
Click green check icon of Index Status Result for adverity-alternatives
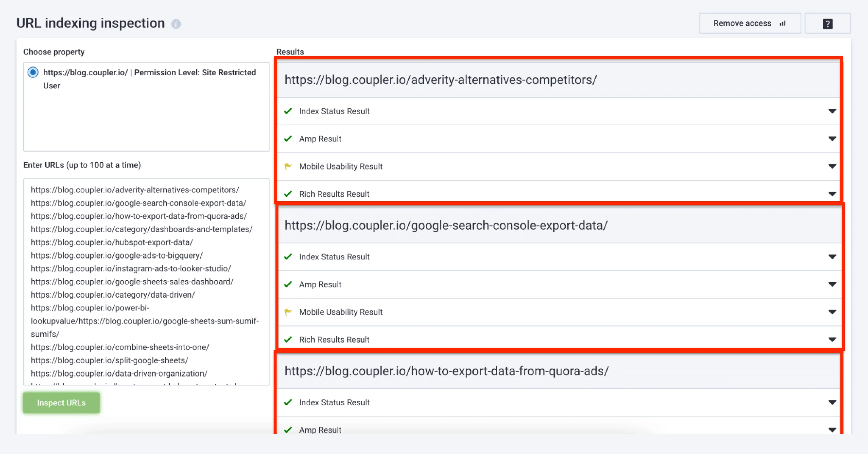coord(288,111)
